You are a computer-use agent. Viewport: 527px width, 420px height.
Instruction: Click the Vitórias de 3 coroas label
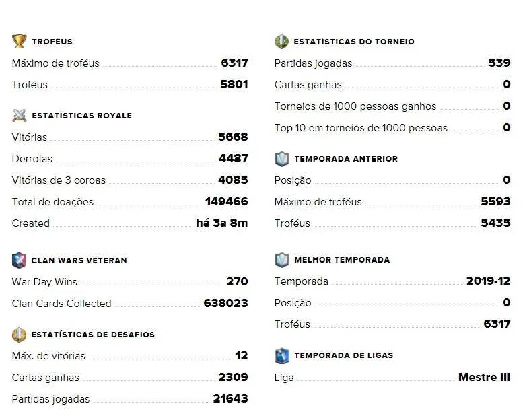tap(59, 180)
